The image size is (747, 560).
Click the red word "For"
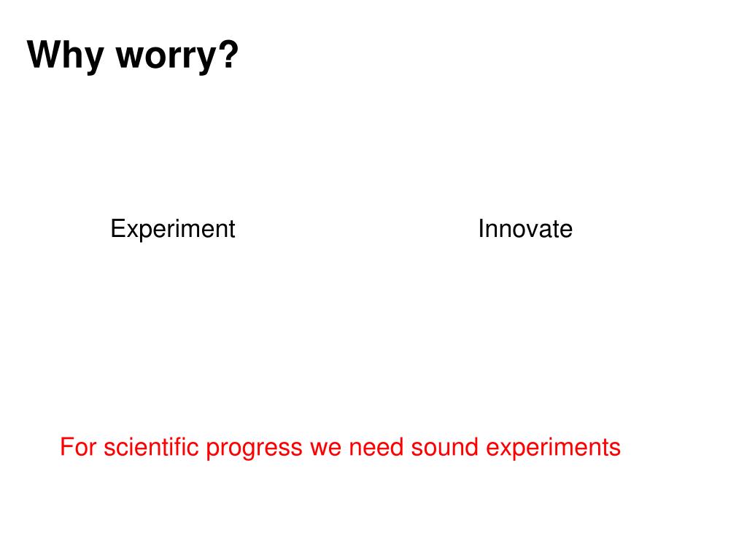click(79, 447)
